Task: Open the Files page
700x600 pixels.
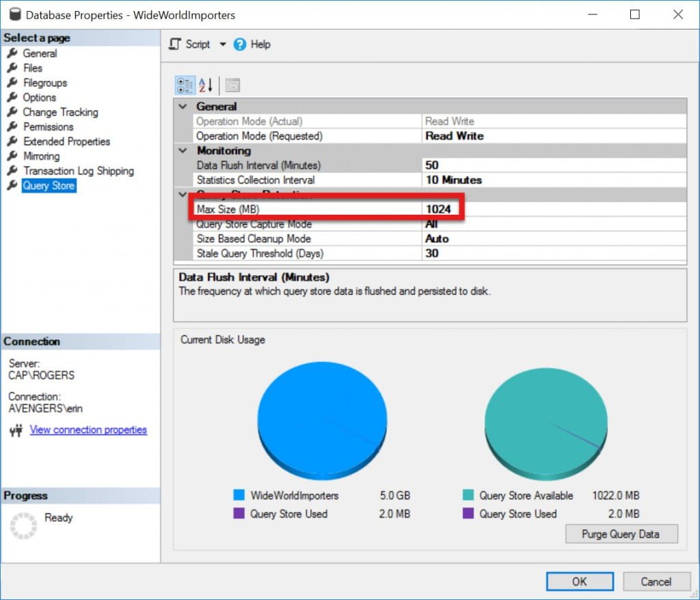Action: 33,68
